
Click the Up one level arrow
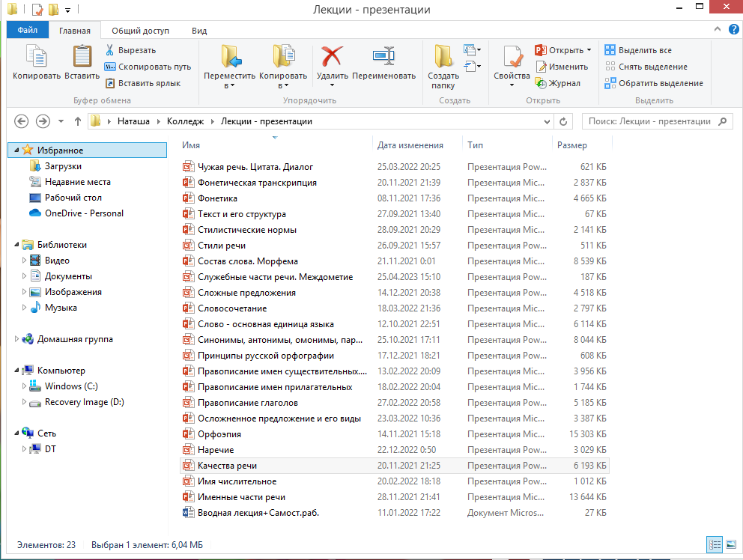pyautogui.click(x=78, y=121)
